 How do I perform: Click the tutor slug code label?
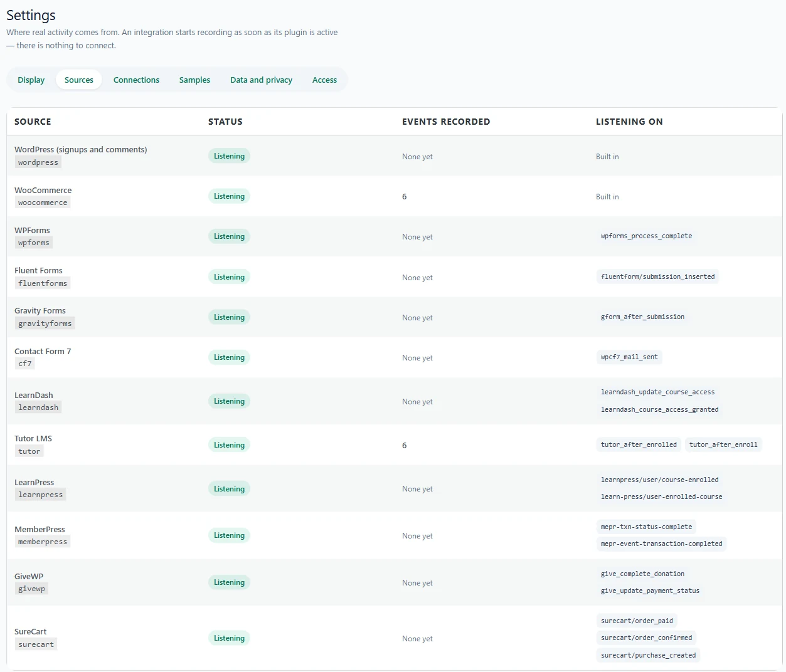[29, 451]
